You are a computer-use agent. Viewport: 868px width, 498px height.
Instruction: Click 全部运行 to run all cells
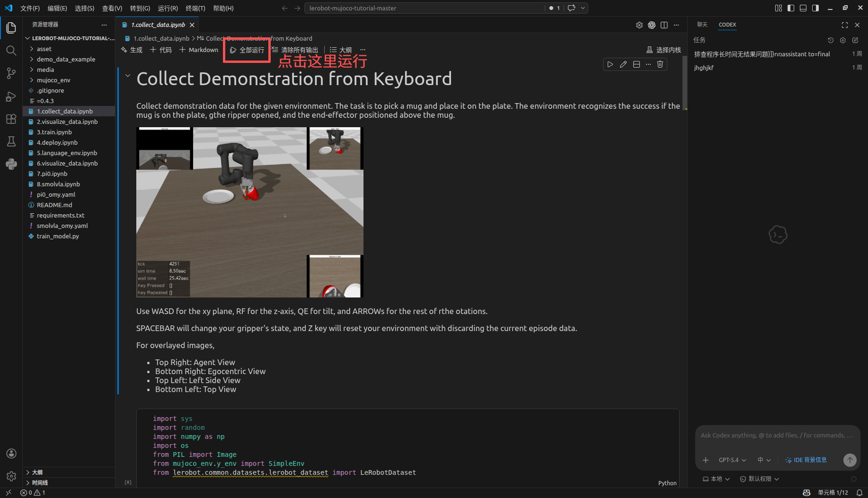pyautogui.click(x=247, y=50)
